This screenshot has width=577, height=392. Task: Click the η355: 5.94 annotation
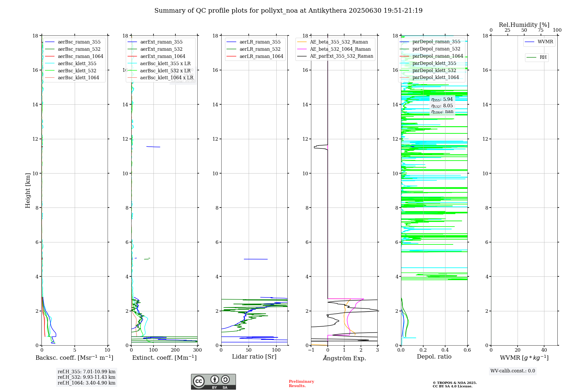pos(442,99)
